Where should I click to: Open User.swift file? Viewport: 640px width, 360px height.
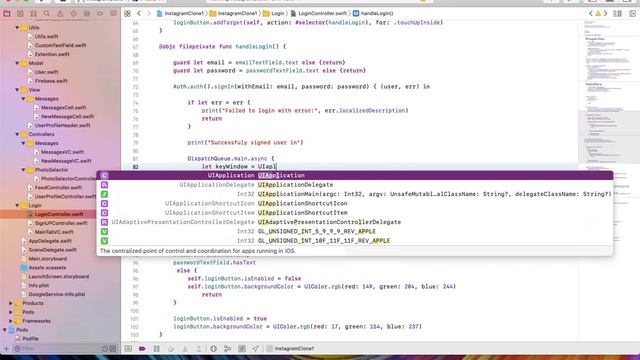pos(46,72)
